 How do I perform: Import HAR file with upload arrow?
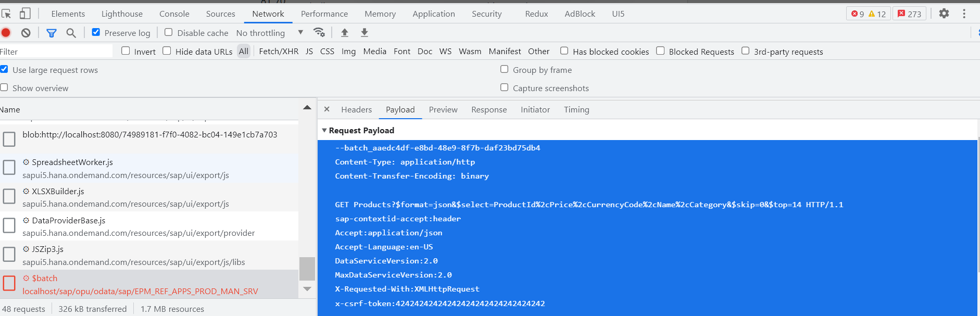tap(344, 33)
